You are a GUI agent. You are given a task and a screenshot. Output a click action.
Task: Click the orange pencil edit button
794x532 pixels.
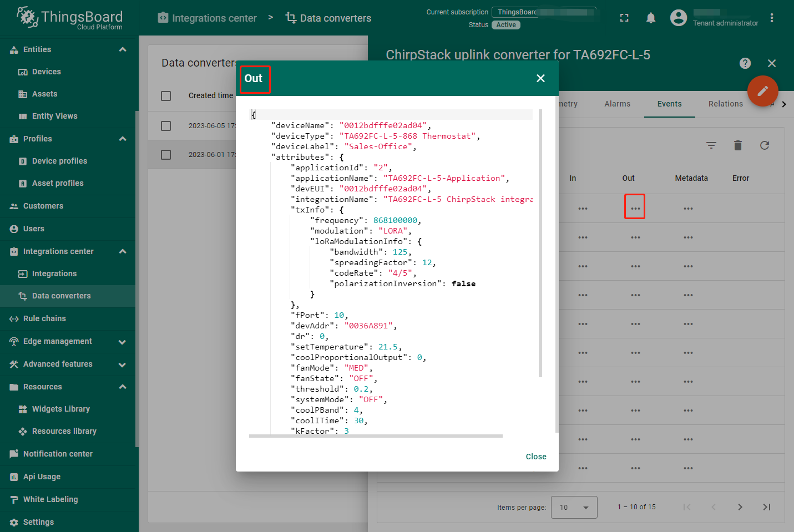tap(763, 91)
